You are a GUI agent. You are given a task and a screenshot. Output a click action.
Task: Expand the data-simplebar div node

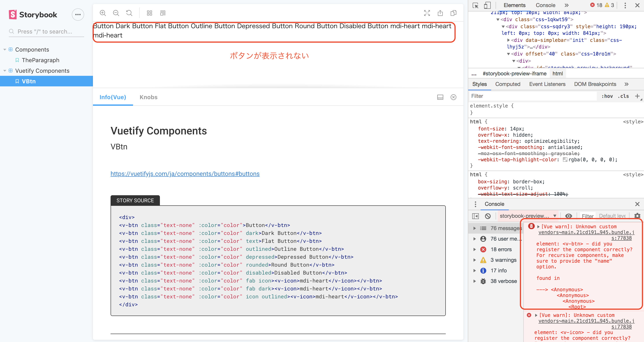[x=508, y=40]
